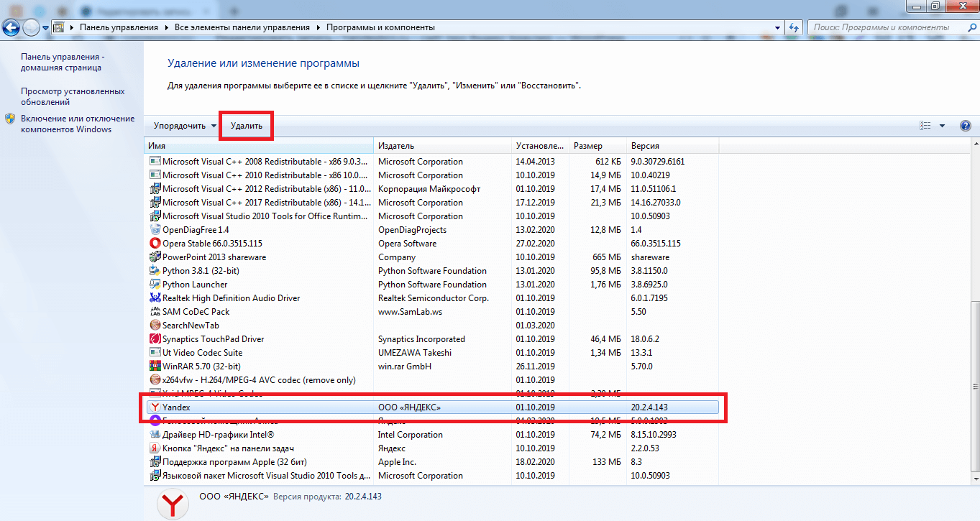Click the Visual C++ 2008 Redistributable icon
Viewport: 980px width, 521px height.
(x=155, y=162)
